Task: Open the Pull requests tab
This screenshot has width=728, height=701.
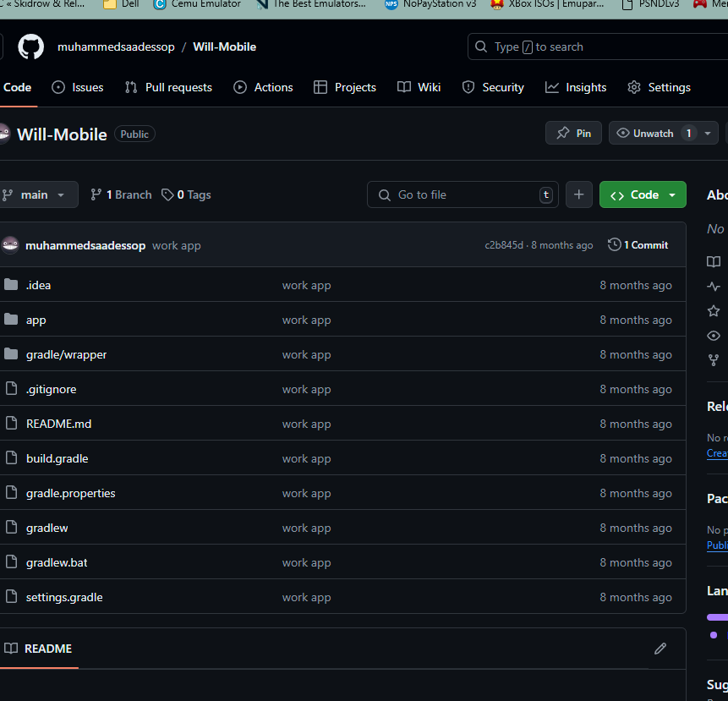Action: click(x=168, y=87)
